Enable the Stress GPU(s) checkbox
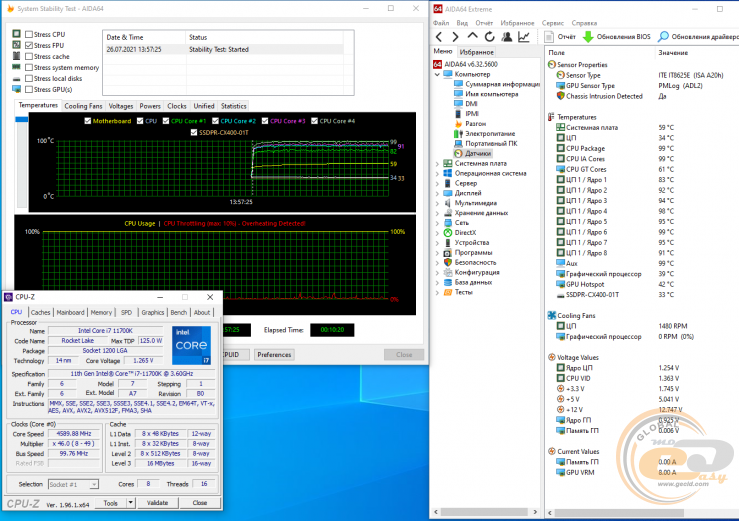 coord(29,90)
